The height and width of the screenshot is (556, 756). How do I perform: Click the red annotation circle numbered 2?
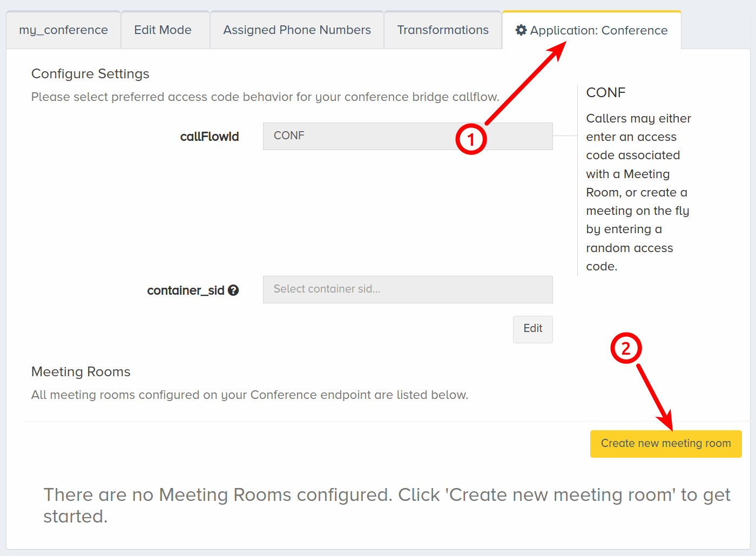pos(626,348)
